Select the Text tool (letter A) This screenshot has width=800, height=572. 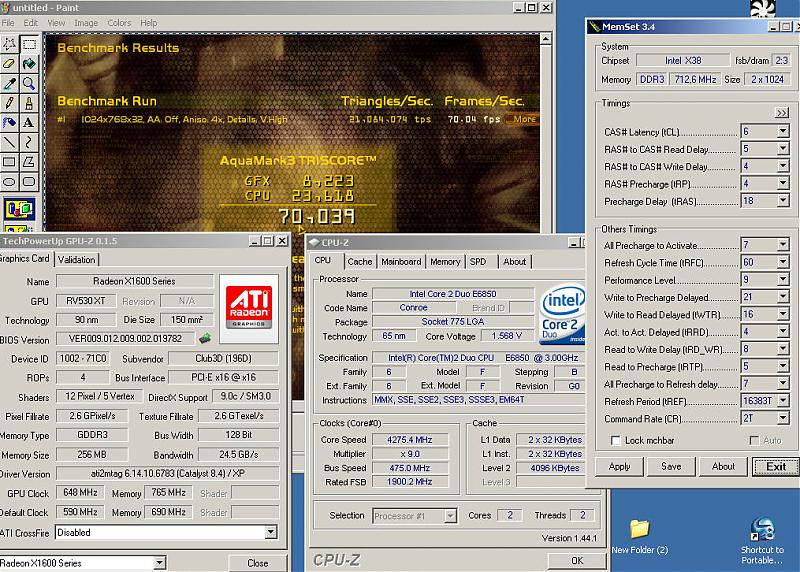tap(29, 122)
